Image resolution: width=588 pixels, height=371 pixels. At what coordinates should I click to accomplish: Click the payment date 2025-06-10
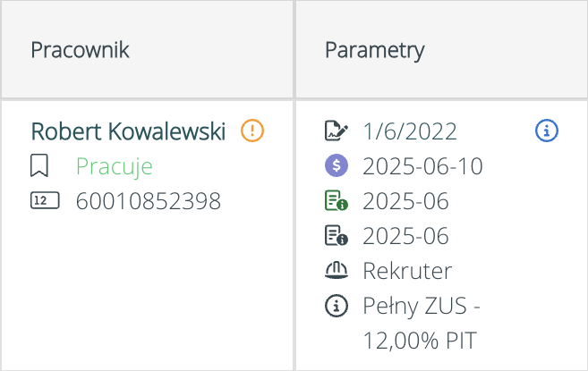click(422, 166)
